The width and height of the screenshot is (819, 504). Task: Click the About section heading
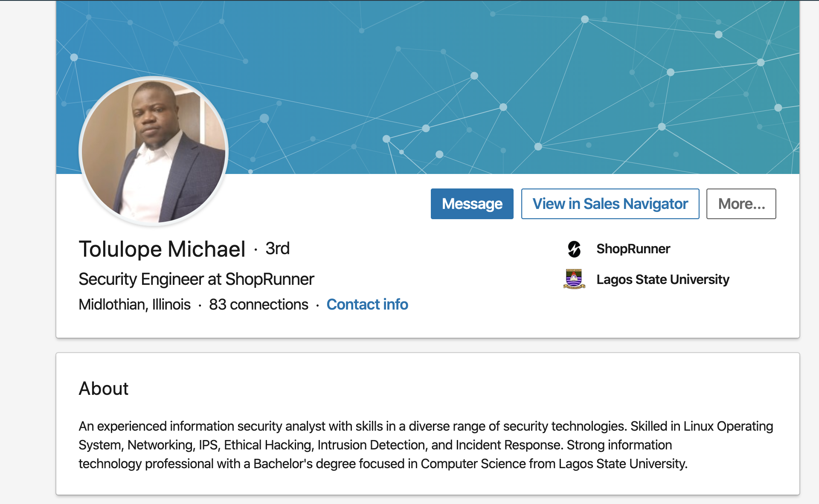coord(104,388)
